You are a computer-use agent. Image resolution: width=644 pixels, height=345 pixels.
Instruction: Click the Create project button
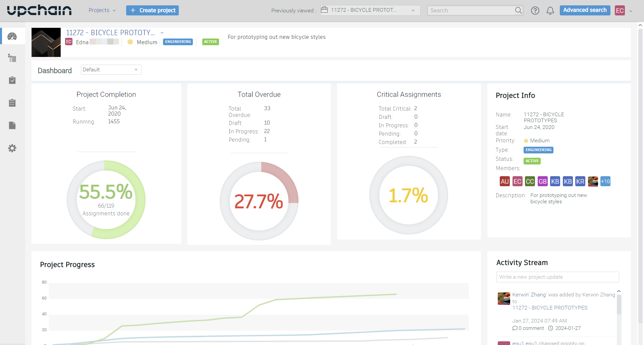[152, 10]
